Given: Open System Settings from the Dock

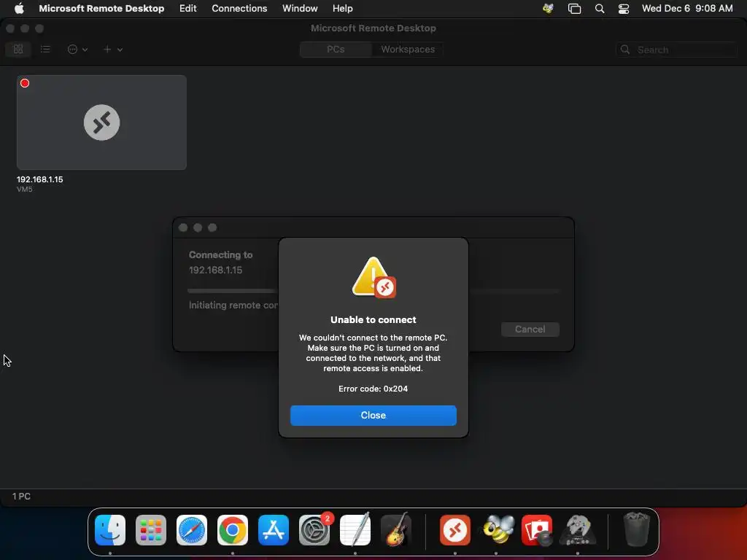Looking at the screenshot, I should (314, 530).
